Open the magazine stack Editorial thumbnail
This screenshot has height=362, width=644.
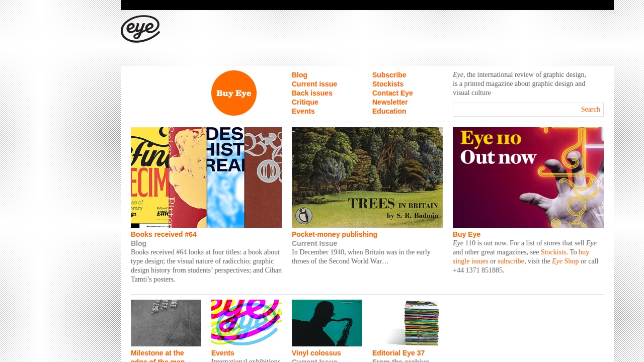pos(408,323)
